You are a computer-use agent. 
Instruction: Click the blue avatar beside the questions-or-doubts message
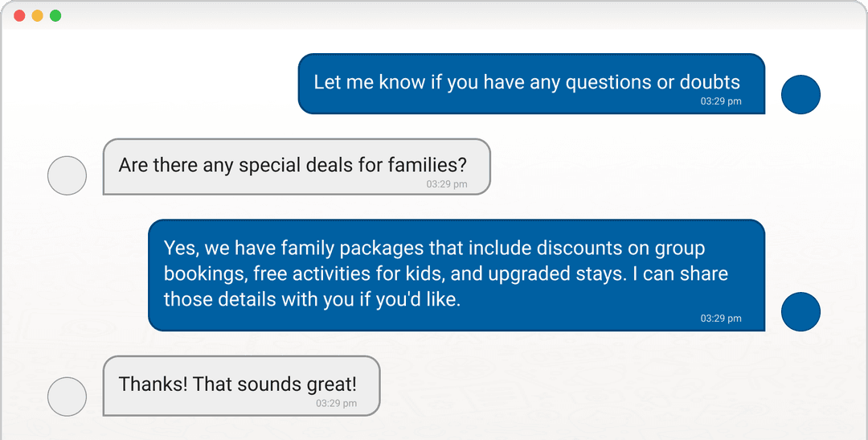coord(800,94)
